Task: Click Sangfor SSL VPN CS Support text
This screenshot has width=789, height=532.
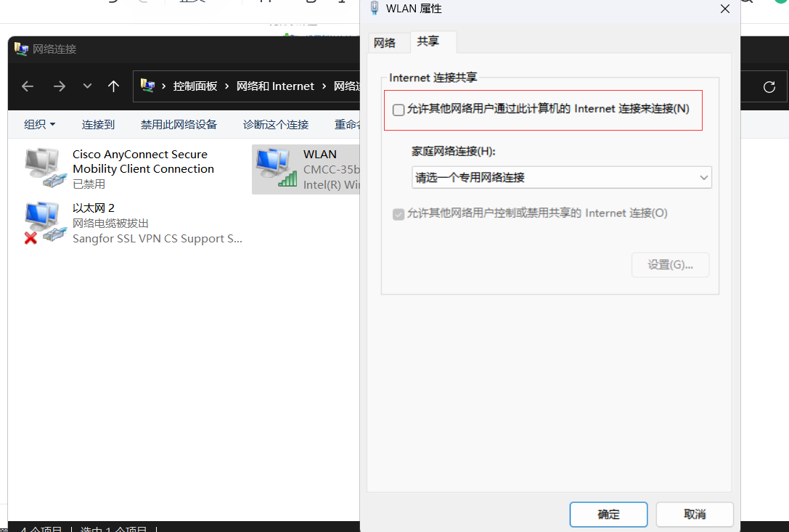Action: click(x=158, y=239)
